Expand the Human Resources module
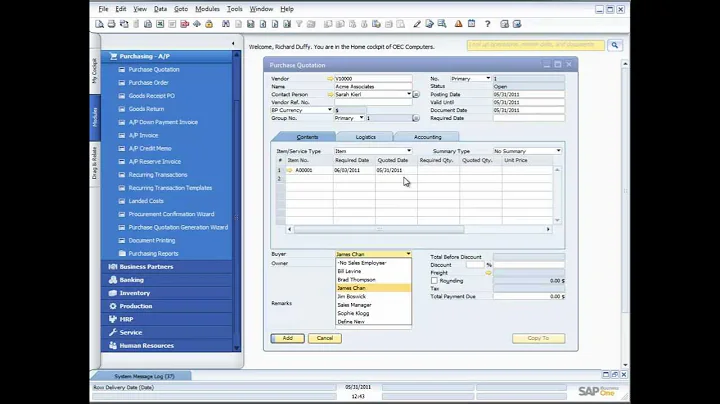Viewport: 720px width, 404px height. 167,346
